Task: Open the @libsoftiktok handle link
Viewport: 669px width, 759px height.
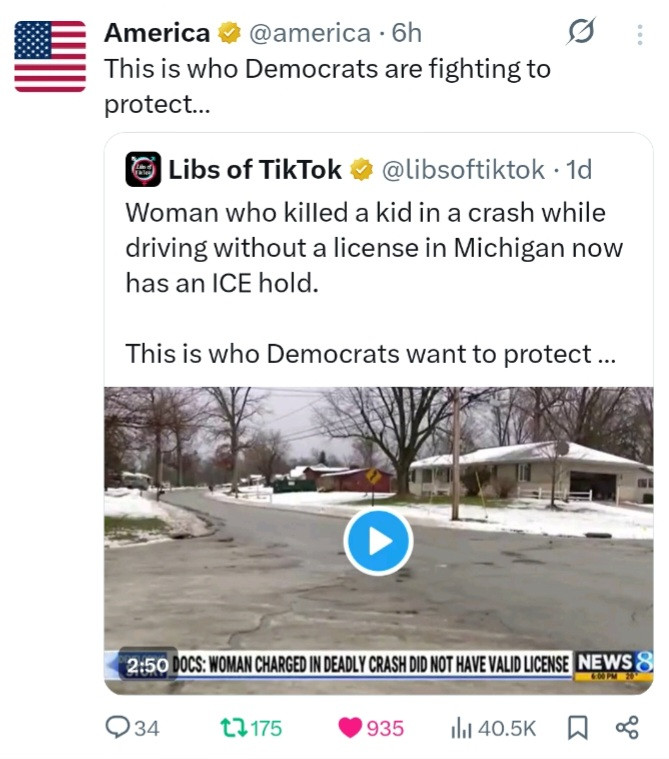Action: click(461, 170)
